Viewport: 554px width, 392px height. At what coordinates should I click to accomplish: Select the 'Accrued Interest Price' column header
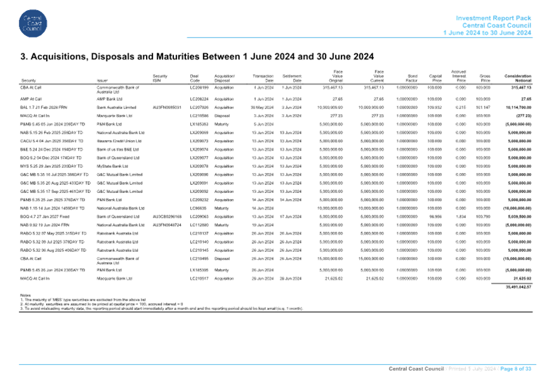tap(459, 76)
